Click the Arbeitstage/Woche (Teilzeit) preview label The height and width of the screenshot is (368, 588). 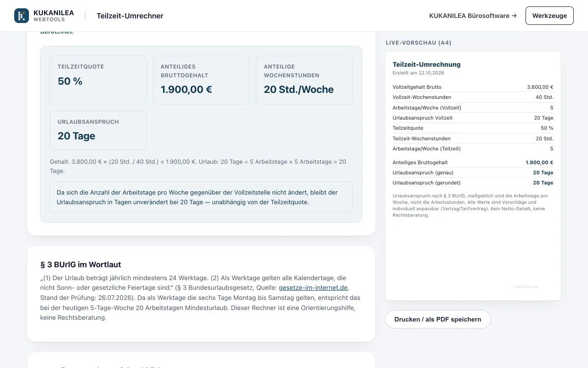(x=427, y=149)
